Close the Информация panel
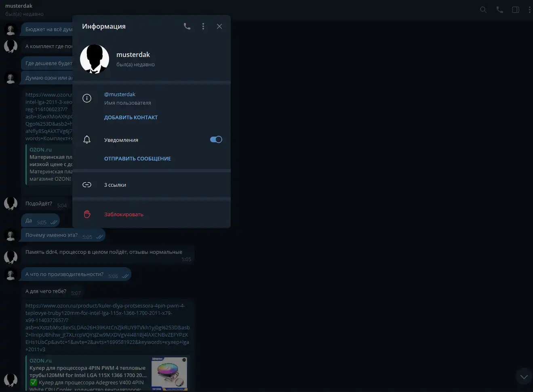The width and height of the screenshot is (533, 392). 219,26
